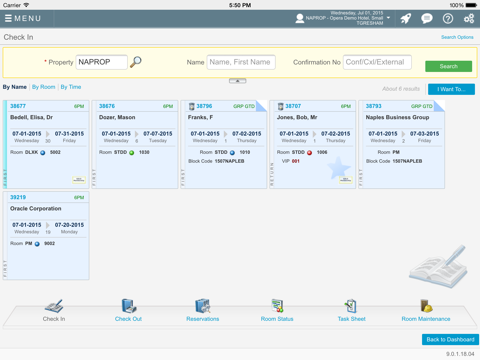
Task: Click the rocket quick launch icon
Action: [x=406, y=18]
